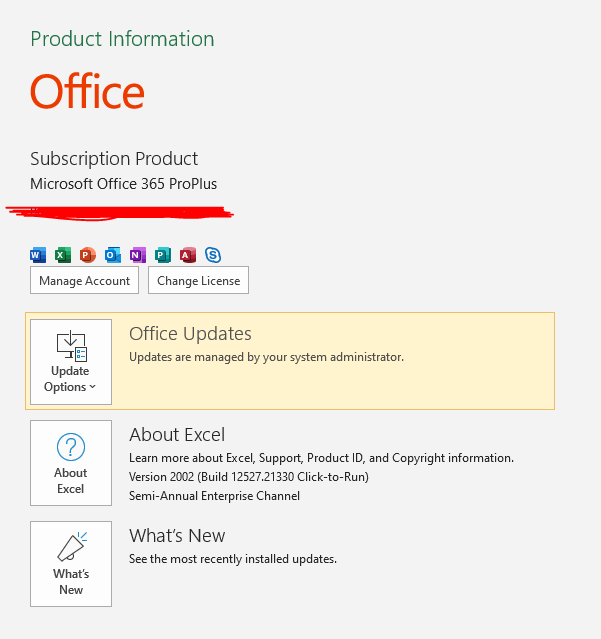Click 'Learn more about Excel, Support' description
Image resolution: width=601 pixels, height=639 pixels.
coord(321,458)
